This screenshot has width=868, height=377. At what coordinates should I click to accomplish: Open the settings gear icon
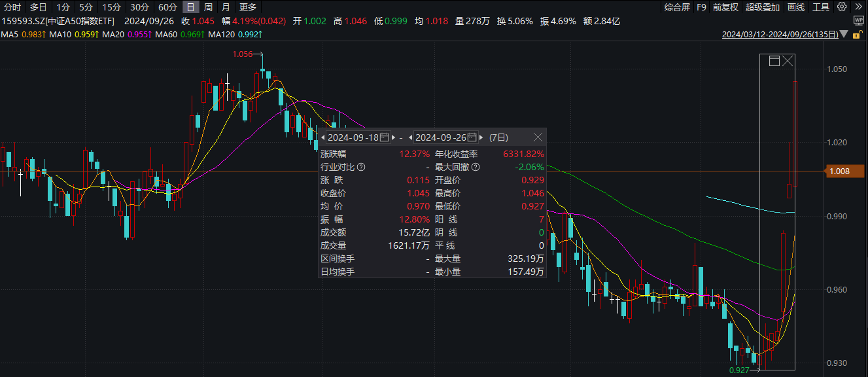click(842, 7)
